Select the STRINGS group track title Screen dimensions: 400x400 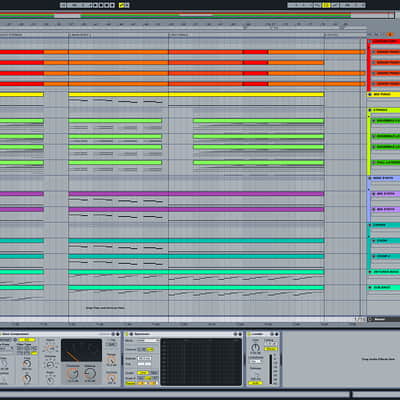[380, 110]
